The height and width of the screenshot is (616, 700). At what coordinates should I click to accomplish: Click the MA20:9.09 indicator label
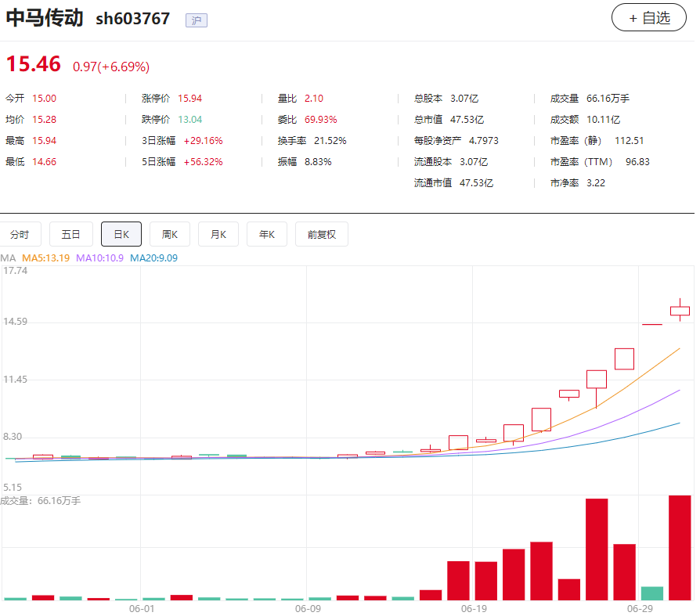coord(153,258)
